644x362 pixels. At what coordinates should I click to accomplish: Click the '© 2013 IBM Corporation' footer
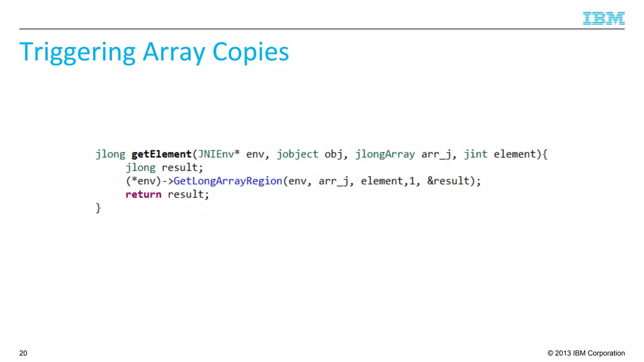[586, 353]
